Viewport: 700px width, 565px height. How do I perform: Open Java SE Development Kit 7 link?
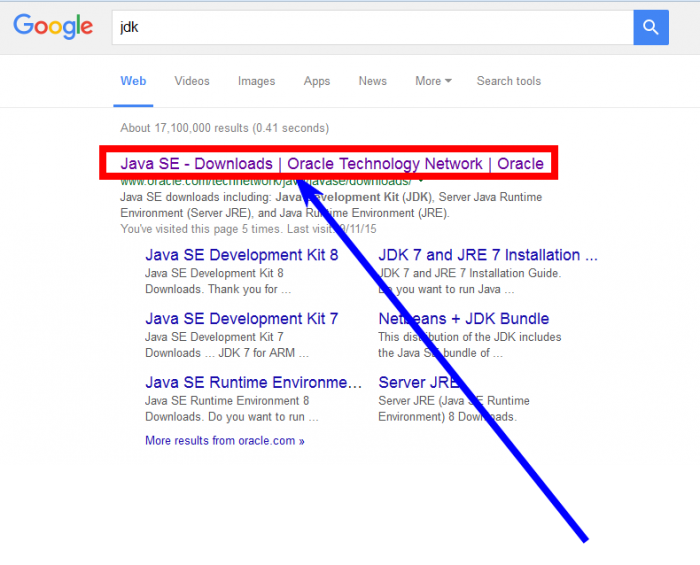[242, 319]
